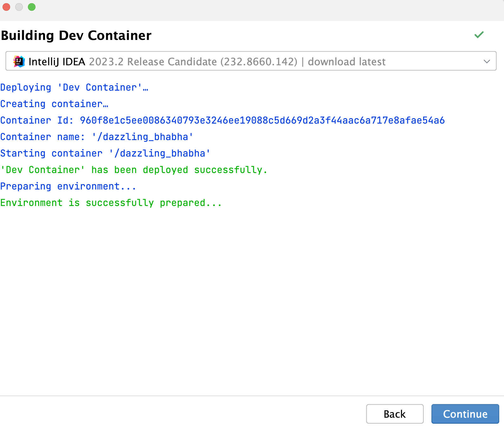Click the gray minimize window button
This screenshot has width=504, height=431.
(x=19, y=7)
